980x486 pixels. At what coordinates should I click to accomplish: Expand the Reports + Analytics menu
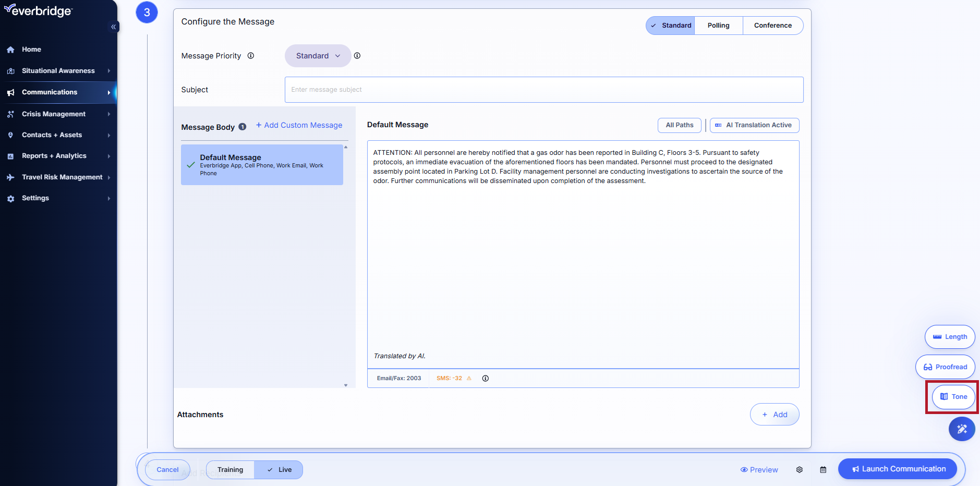tap(54, 156)
